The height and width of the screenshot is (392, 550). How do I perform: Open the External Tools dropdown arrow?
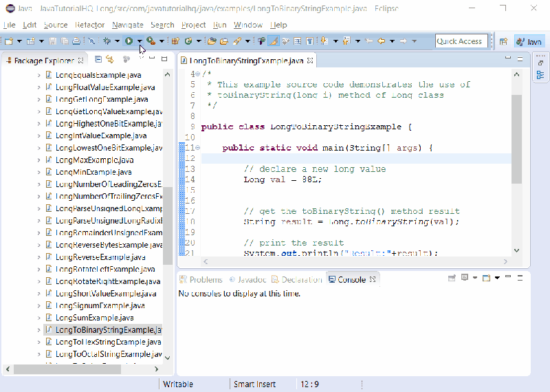[x=162, y=41]
